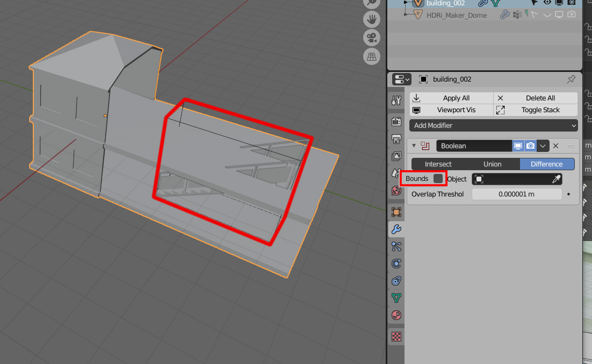
Task: Select HDRi_Maker_Dome in the outliner
Action: (457, 16)
